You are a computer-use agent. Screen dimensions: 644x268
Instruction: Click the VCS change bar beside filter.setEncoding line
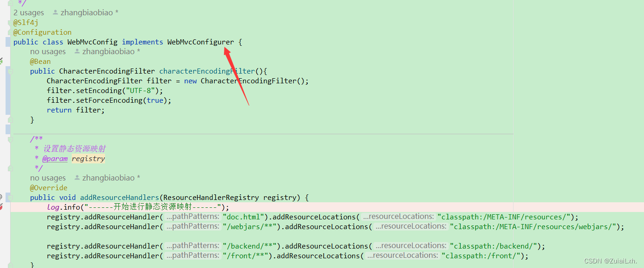(x=7, y=90)
